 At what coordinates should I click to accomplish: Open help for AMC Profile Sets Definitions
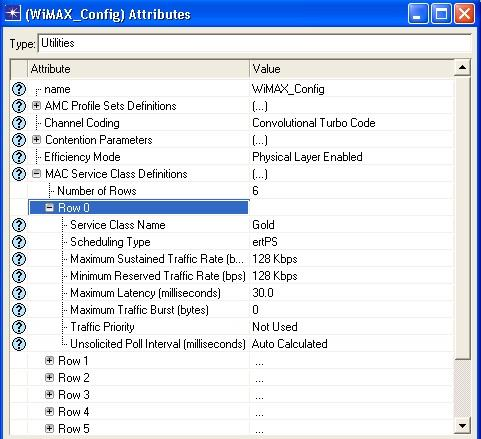pyautogui.click(x=19, y=106)
